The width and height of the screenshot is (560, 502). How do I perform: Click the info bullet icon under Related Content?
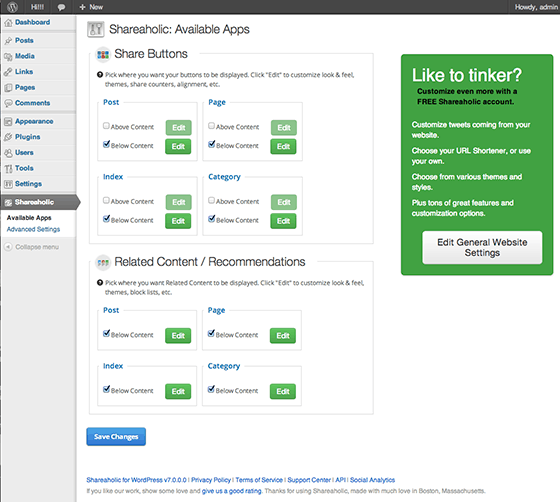[100, 283]
